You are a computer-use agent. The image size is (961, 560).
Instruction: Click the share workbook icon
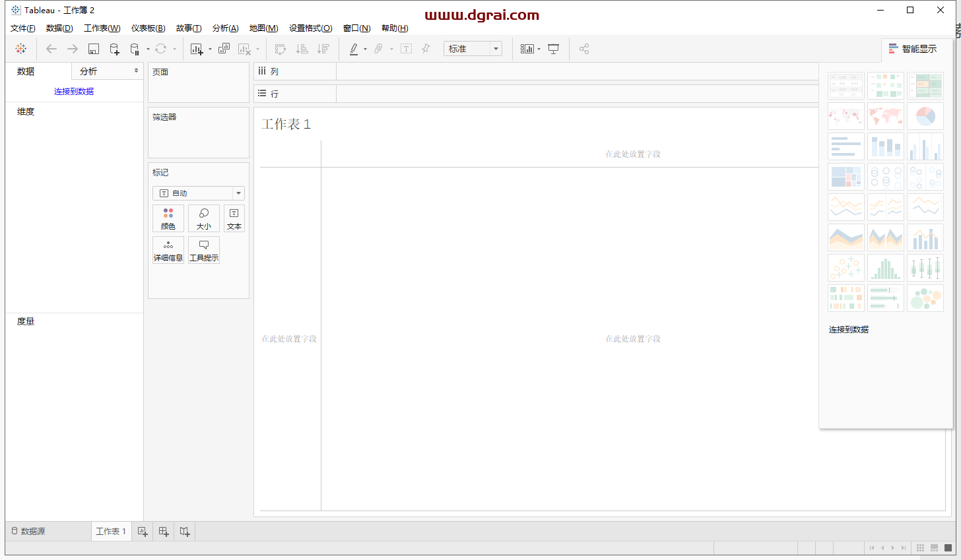584,49
